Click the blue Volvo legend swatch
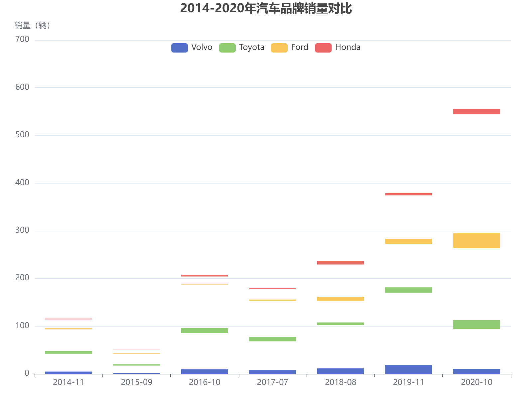532x399 pixels. 179,47
